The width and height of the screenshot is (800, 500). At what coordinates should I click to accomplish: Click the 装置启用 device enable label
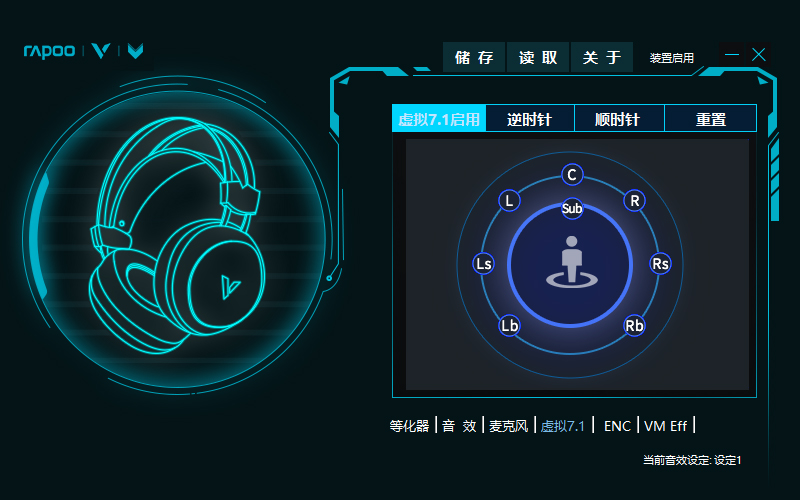click(671, 58)
